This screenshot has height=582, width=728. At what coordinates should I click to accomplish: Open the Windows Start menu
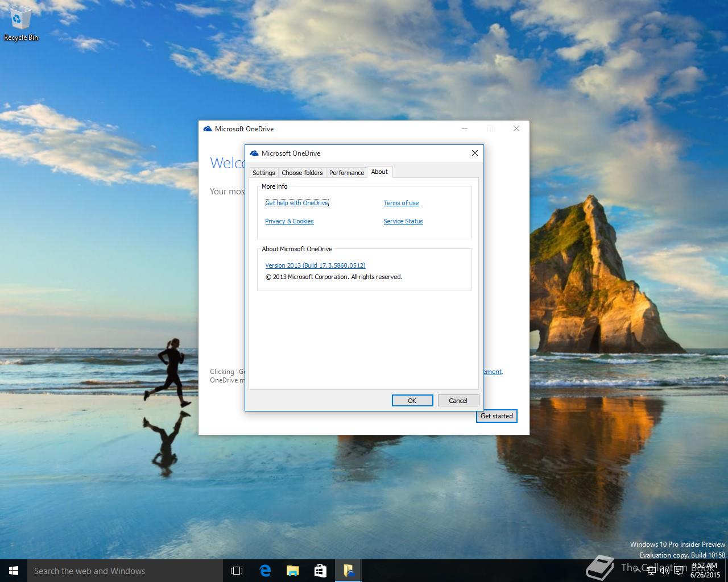(14, 571)
